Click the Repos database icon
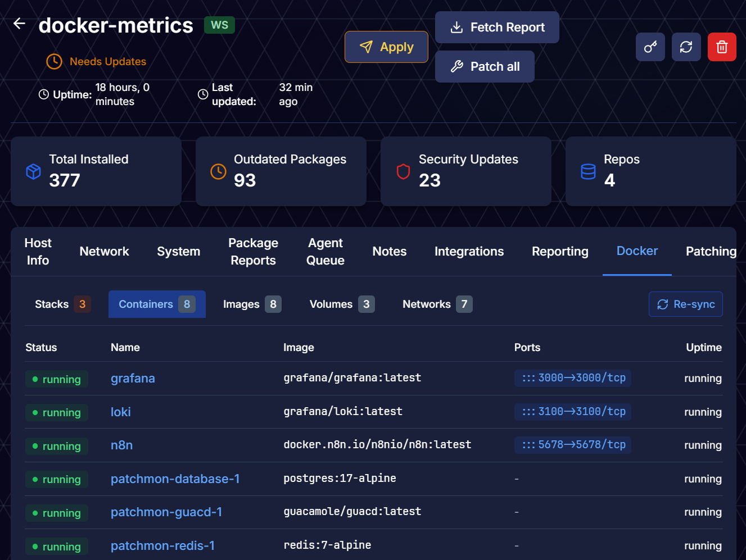Screen dimensions: 746x560 [x=588, y=171]
